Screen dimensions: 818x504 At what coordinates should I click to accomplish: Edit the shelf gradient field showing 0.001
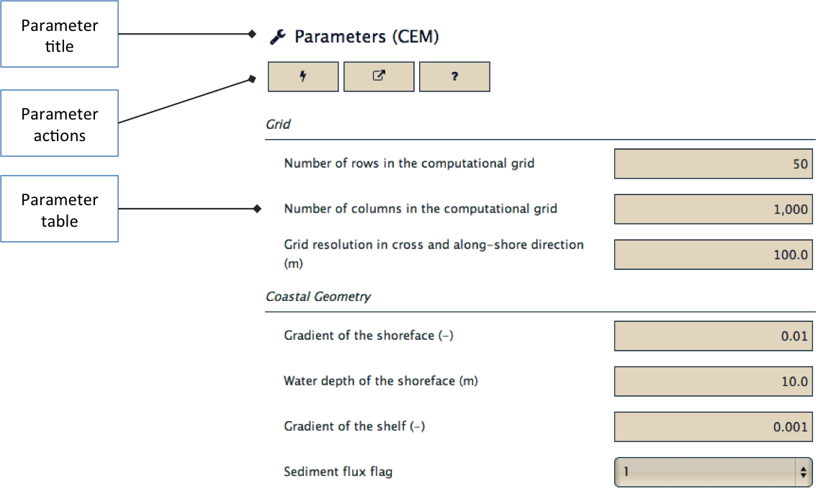click(x=713, y=427)
